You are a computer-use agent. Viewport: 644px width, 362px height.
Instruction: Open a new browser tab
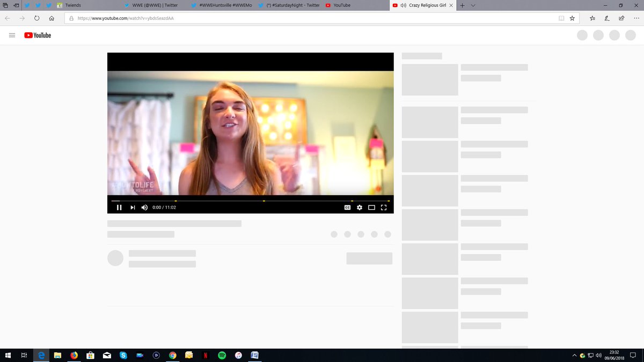click(463, 5)
